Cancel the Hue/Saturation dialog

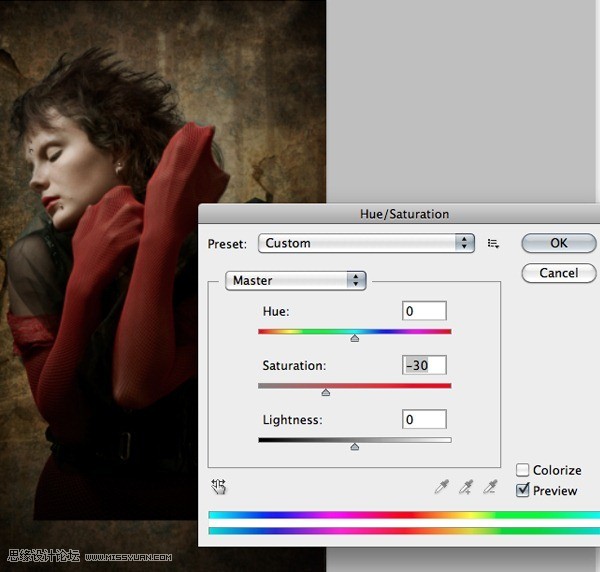click(x=558, y=273)
